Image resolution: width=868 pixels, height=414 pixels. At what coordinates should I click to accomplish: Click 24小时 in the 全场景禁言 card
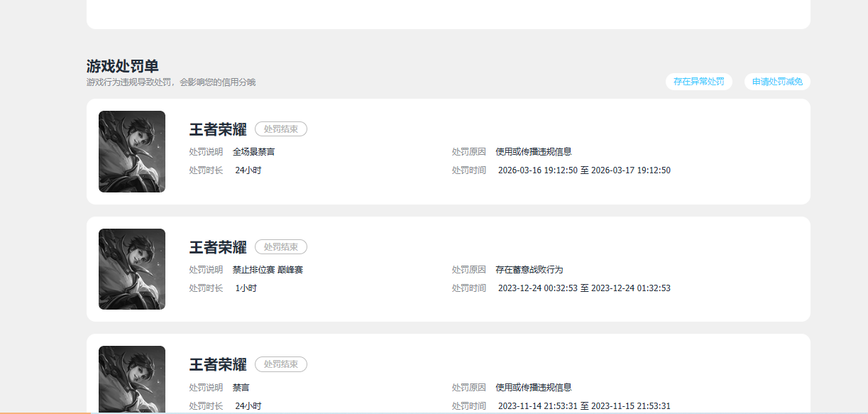[x=248, y=170]
